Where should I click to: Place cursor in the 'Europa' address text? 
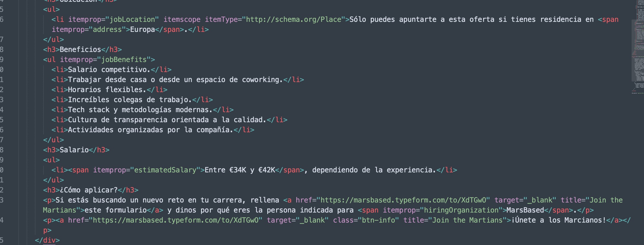[143, 30]
